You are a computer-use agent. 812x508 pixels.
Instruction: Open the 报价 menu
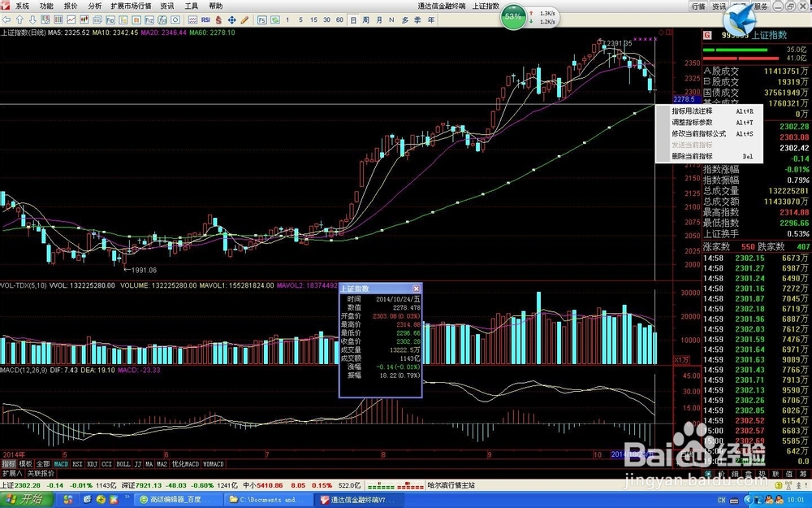coord(71,7)
